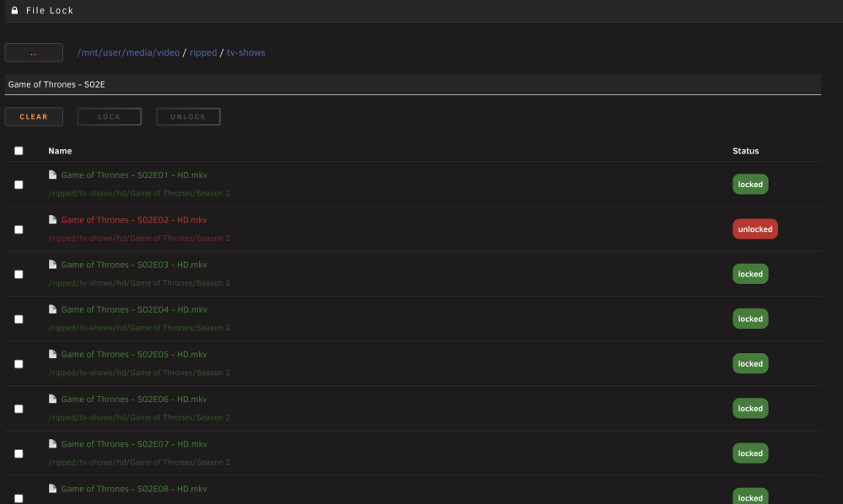Click the 'Status' column header
Image resolution: width=843 pixels, height=504 pixels.
[x=745, y=151]
